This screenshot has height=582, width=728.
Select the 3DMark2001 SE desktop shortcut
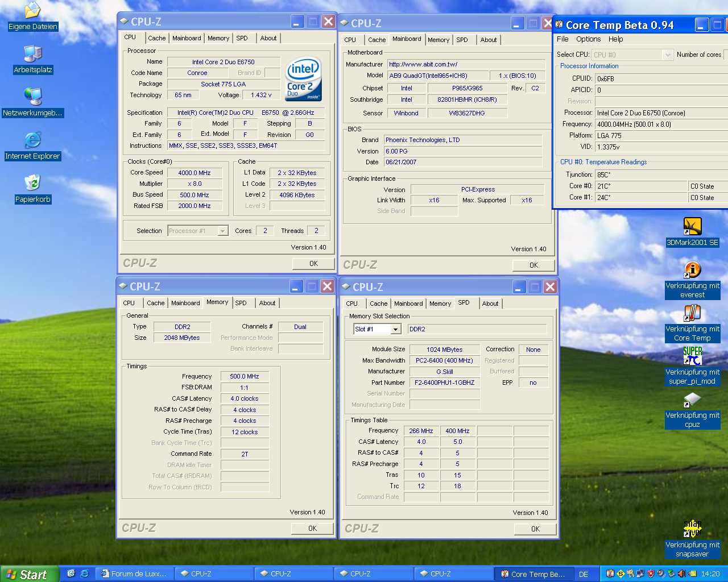click(692, 227)
